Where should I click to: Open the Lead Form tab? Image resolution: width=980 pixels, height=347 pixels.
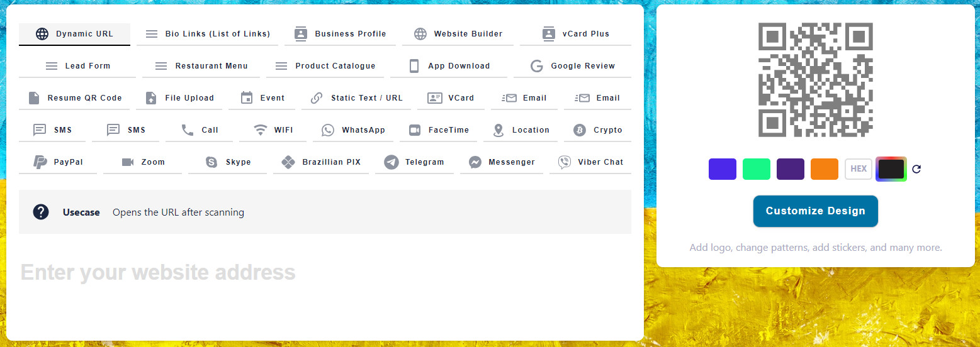(x=77, y=66)
